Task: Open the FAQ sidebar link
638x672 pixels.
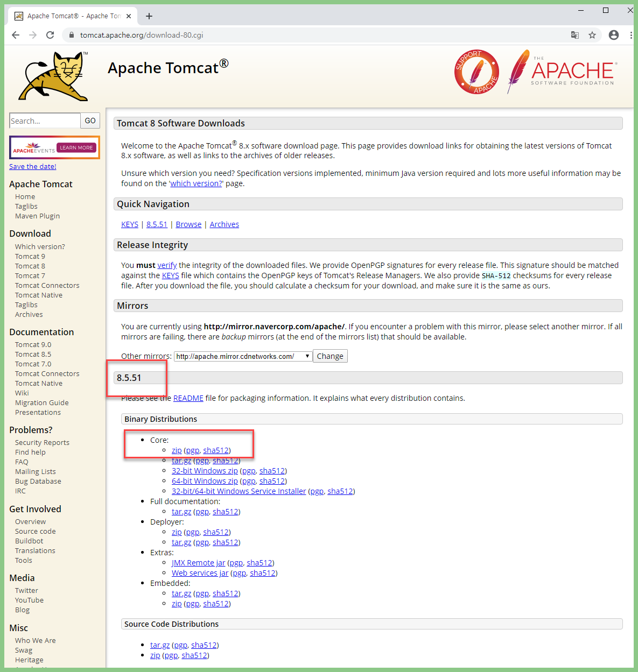Action: pos(22,462)
